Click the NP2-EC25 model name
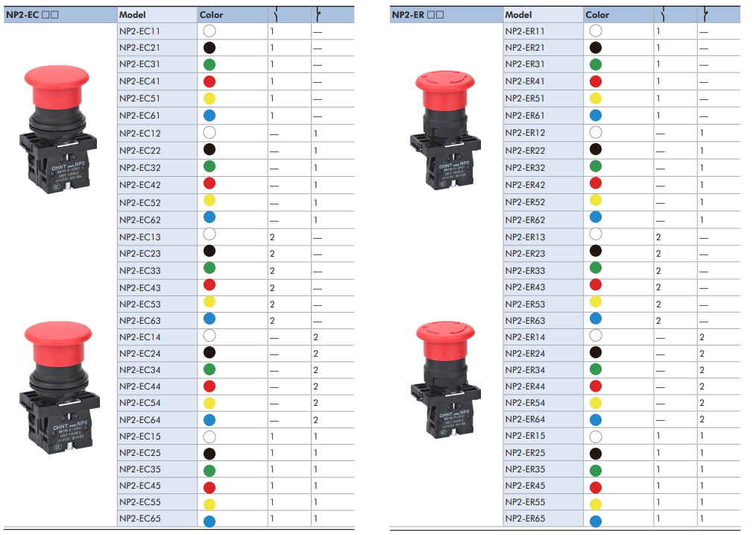756x535 pixels. pos(139,453)
